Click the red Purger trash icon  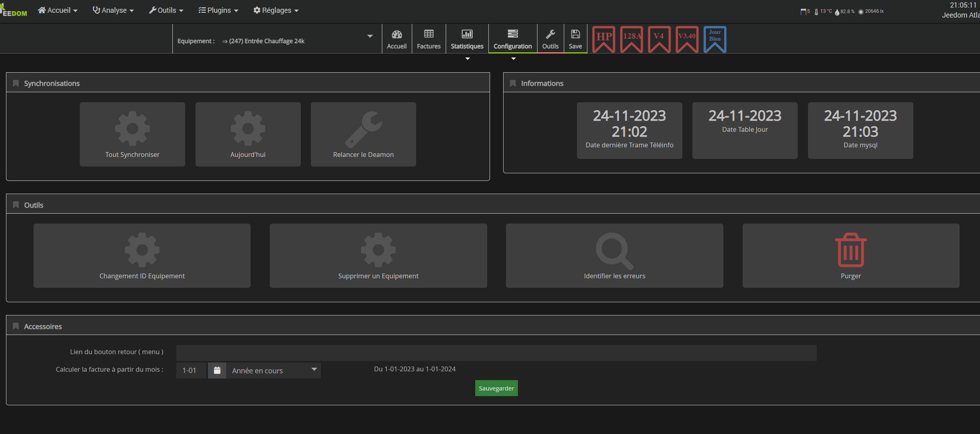[x=851, y=250]
